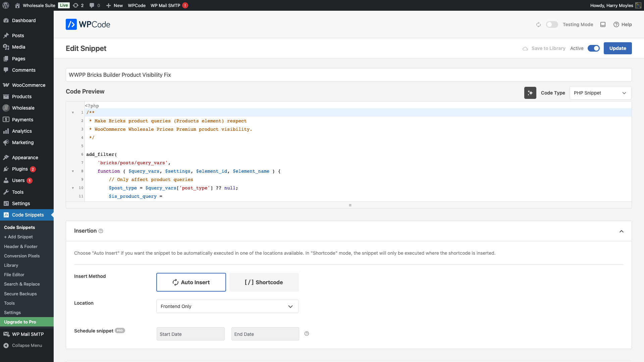The height and width of the screenshot is (362, 644).
Task: Deactivate the snippet with the Active toggle
Action: [x=594, y=48]
